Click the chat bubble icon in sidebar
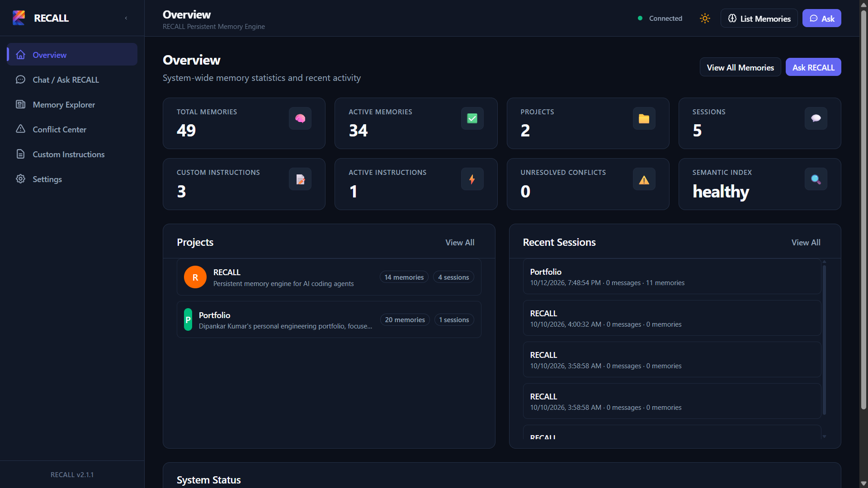This screenshot has height=488, width=868. click(20, 80)
